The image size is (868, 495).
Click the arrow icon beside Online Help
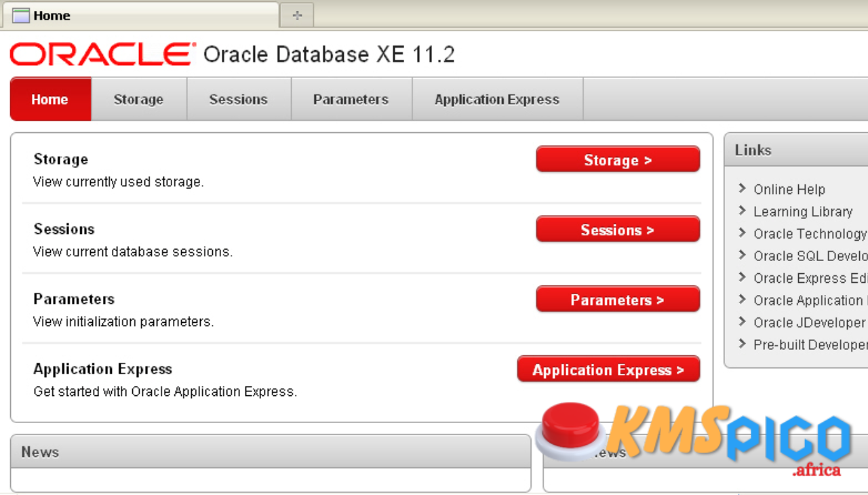pyautogui.click(x=743, y=189)
